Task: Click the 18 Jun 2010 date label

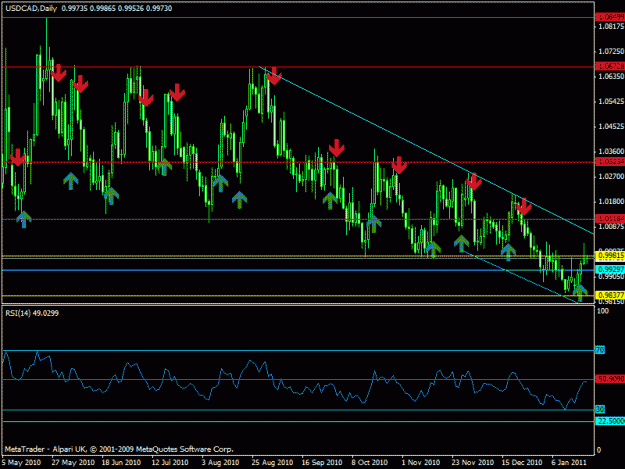Action: click(x=121, y=462)
